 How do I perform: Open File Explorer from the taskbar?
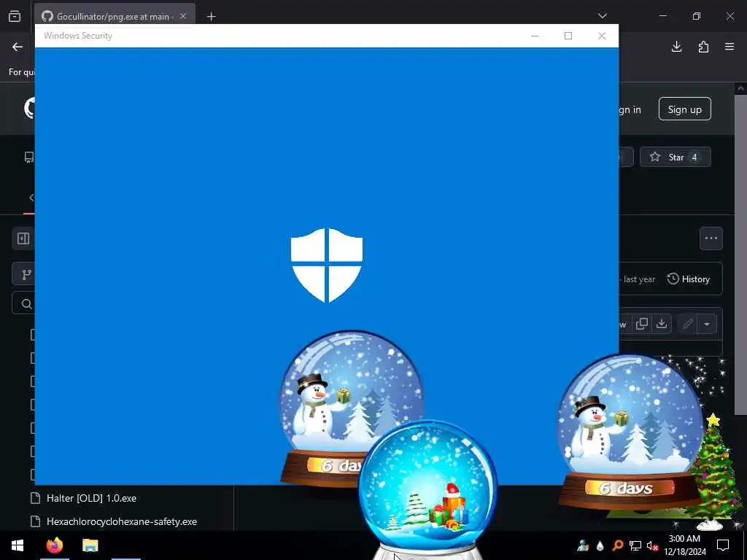90,545
